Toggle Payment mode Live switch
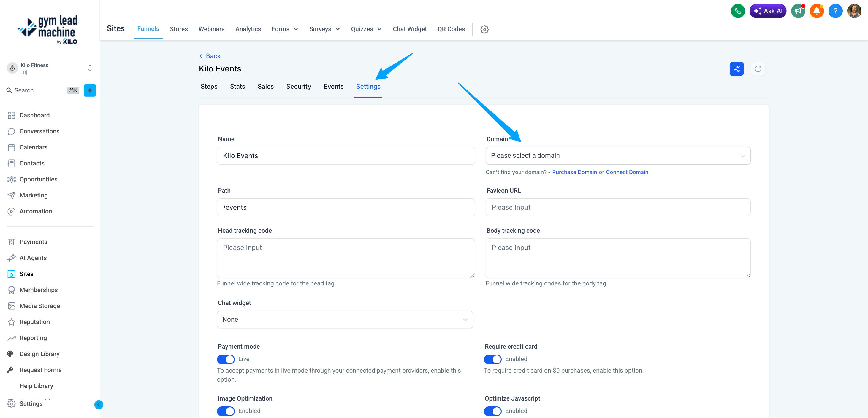This screenshot has width=868, height=418. tap(226, 359)
